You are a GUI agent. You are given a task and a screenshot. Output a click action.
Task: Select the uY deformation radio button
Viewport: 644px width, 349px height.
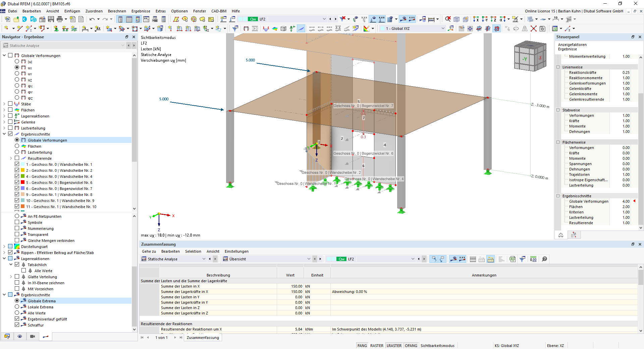[x=17, y=73]
